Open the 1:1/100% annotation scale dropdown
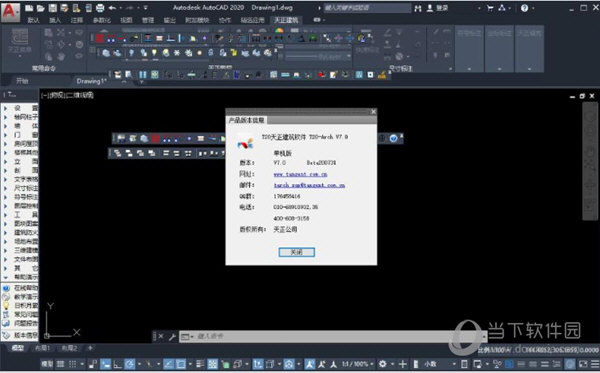 (357, 364)
